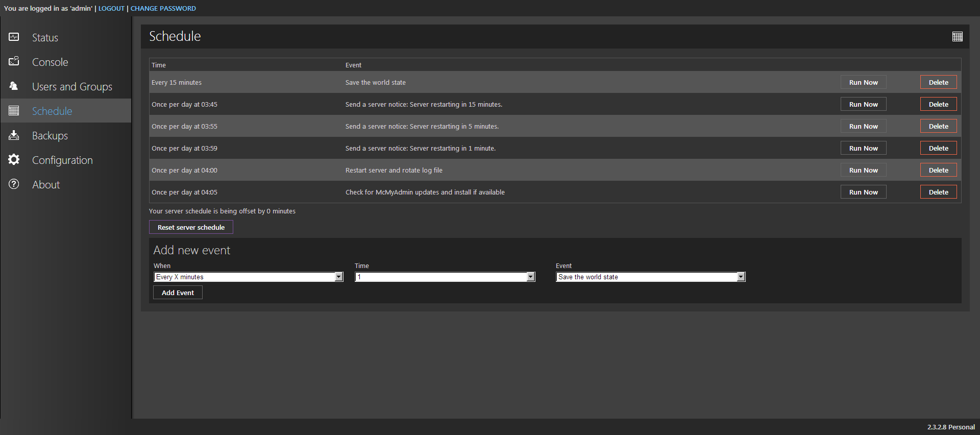Open the Time dropdown showing 1
Screen dimensions: 980x435
(445, 277)
